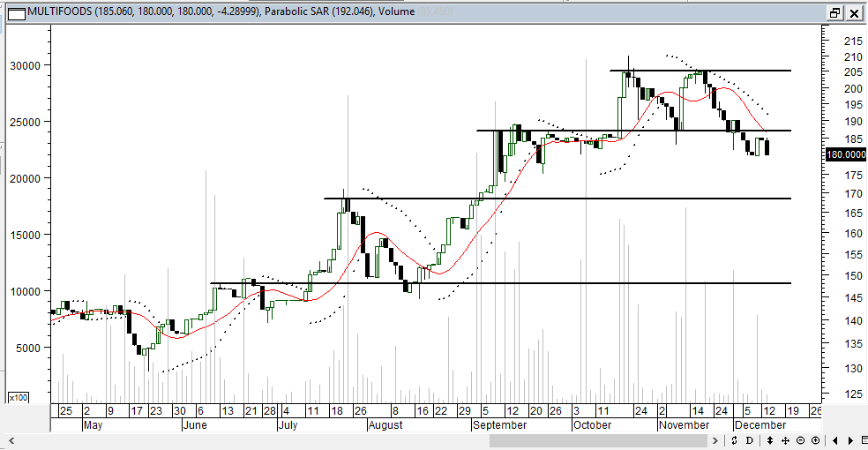Zoom in using the plus magnifier icon
This screenshot has width=868, height=450.
pos(815,440)
